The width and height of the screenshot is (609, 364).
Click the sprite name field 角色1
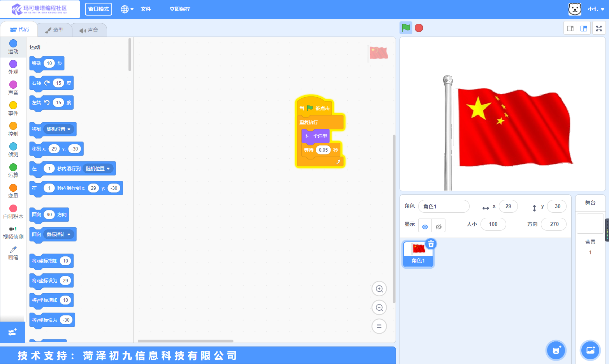tap(444, 206)
